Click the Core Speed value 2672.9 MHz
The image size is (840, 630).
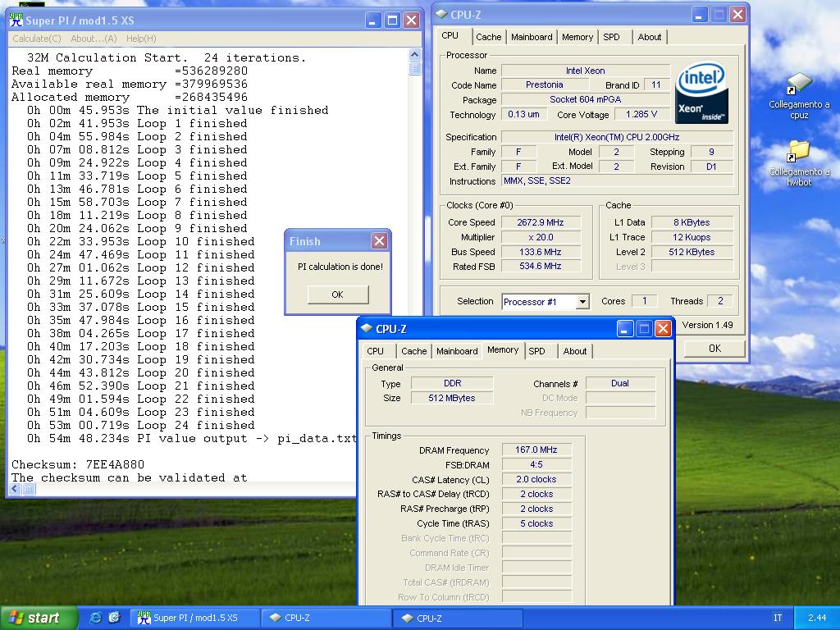[541, 222]
